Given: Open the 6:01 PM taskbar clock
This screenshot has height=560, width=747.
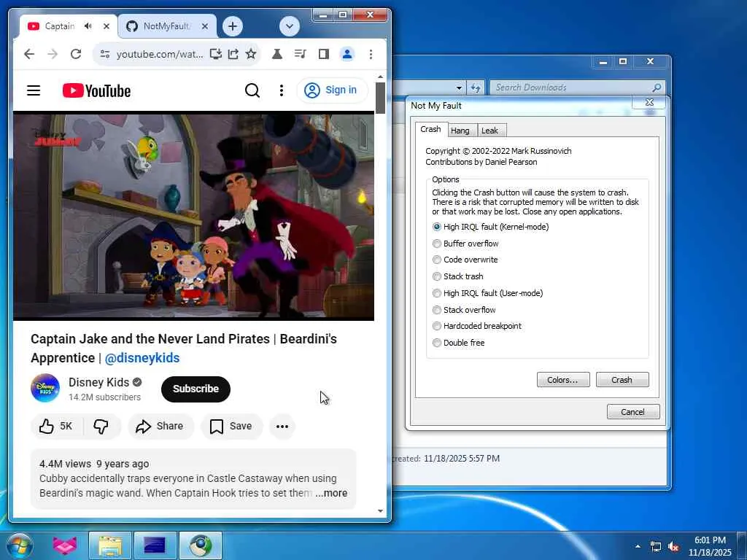Looking at the screenshot, I should pyautogui.click(x=710, y=545).
